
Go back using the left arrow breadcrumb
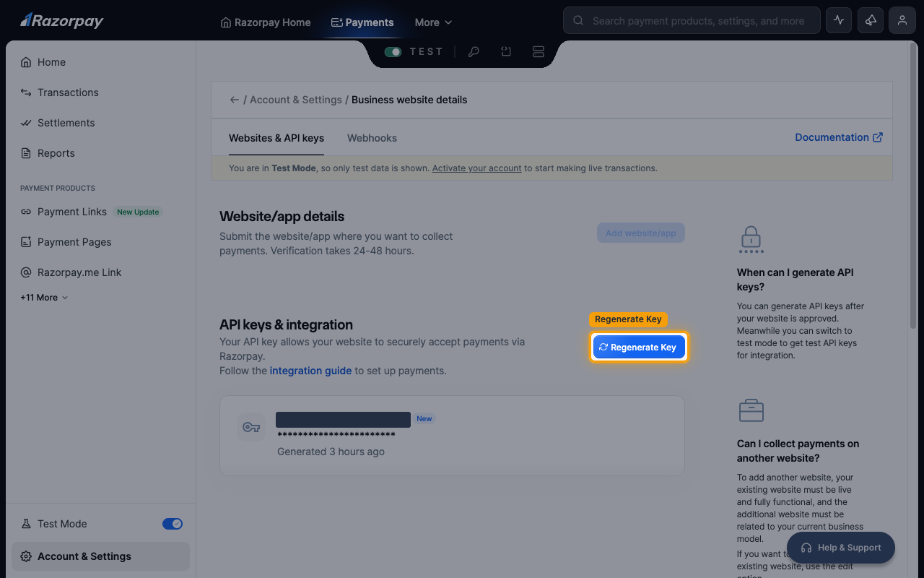234,100
